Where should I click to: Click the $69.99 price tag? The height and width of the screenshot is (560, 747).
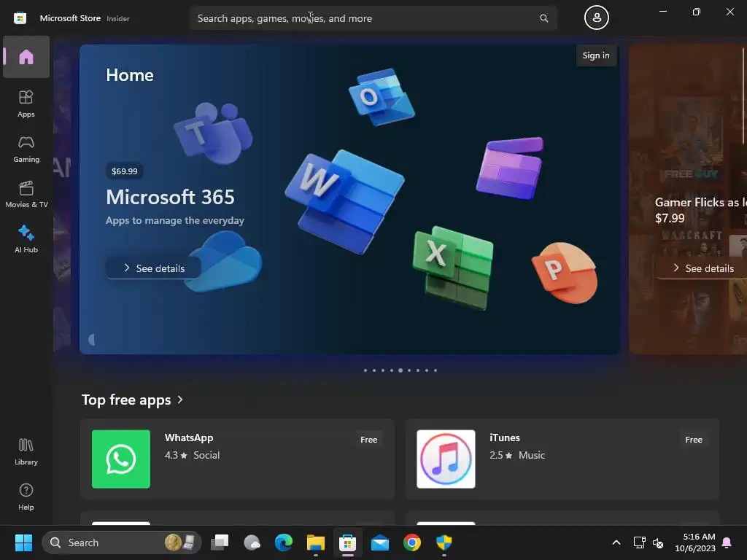point(124,171)
